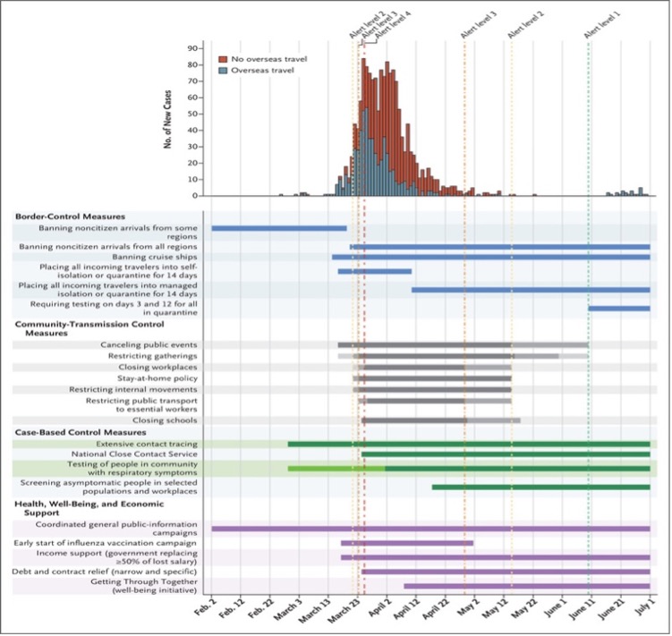672x636 pixels.
Task: Click the gray bar for Stay-at-home policy
Action: point(432,378)
